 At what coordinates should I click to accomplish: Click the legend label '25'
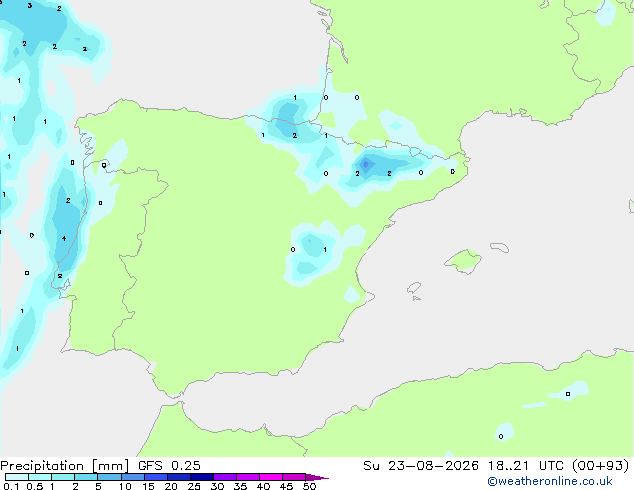point(194,486)
